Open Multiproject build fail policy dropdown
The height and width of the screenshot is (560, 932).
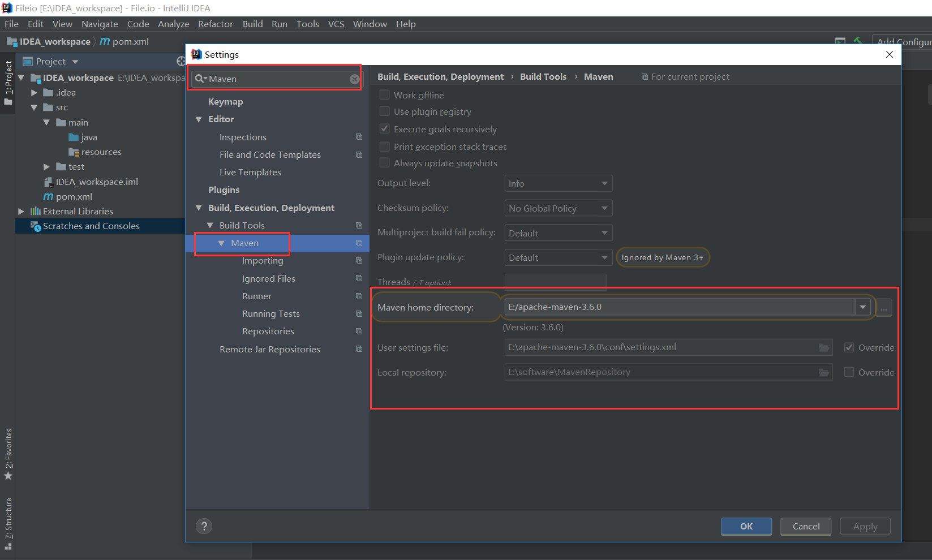click(558, 232)
